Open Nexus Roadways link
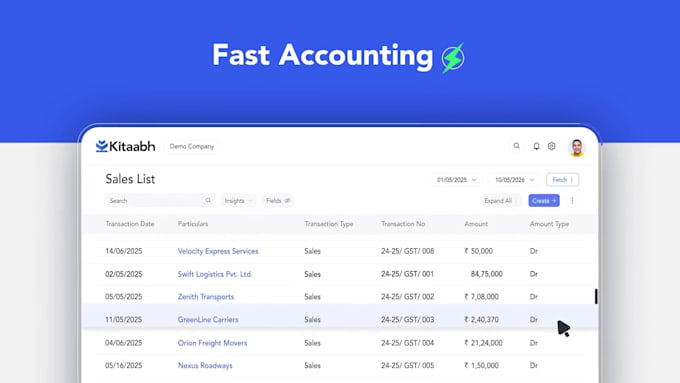Screen dimensions: 680x383 tap(205, 366)
